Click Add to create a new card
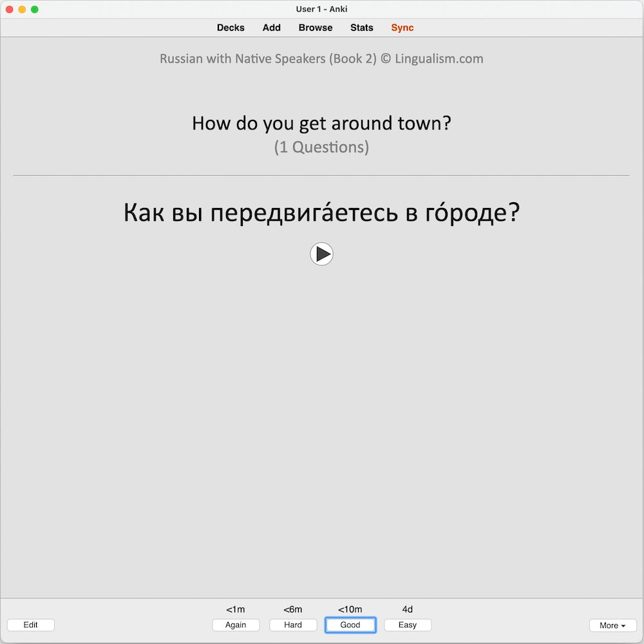The height and width of the screenshot is (644, 644). [272, 28]
